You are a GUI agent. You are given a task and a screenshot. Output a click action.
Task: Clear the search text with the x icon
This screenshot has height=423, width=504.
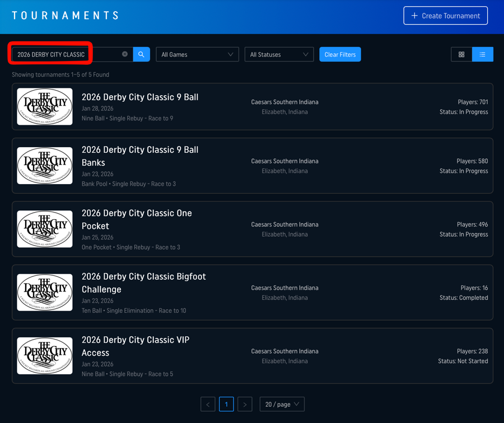tap(125, 54)
